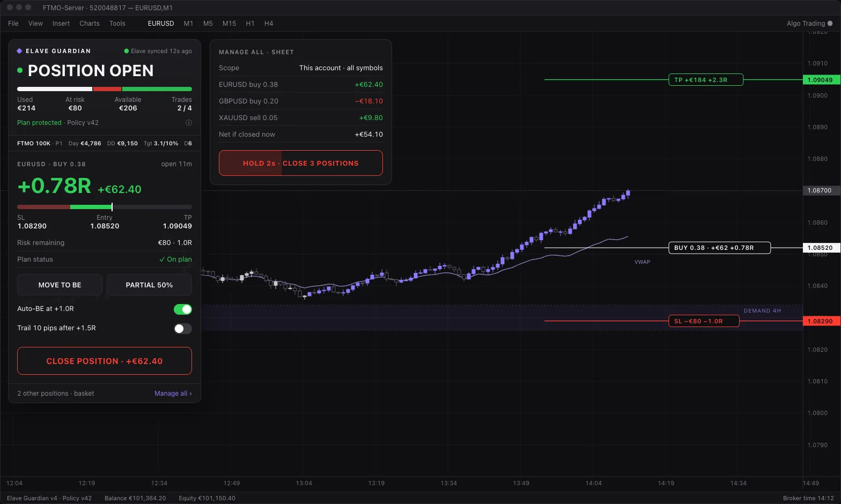Select the XAUUSD sell 0.05 row
This screenshot has height=504, width=841.
301,118
